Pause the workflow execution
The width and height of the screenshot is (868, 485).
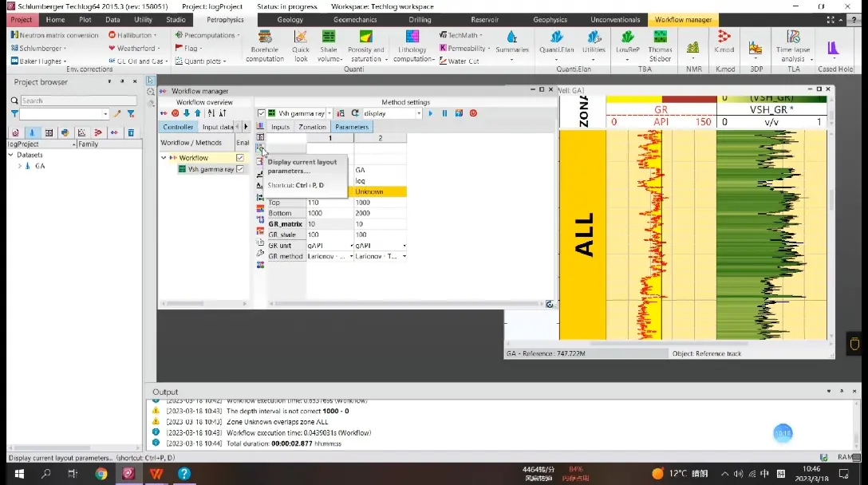pos(444,113)
